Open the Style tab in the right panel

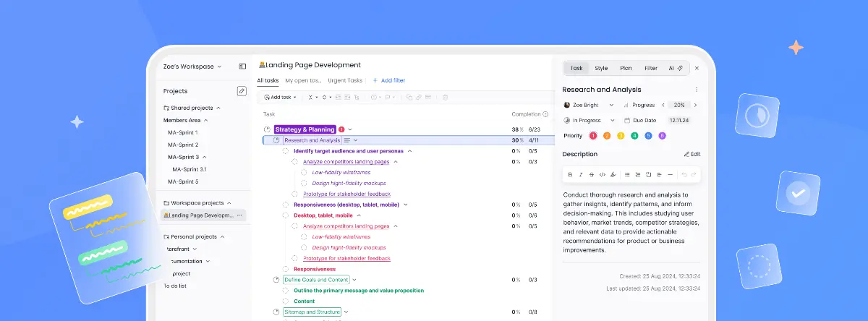tap(601, 68)
